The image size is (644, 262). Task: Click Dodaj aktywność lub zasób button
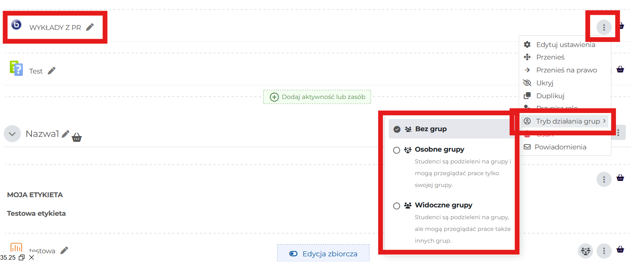point(317,97)
